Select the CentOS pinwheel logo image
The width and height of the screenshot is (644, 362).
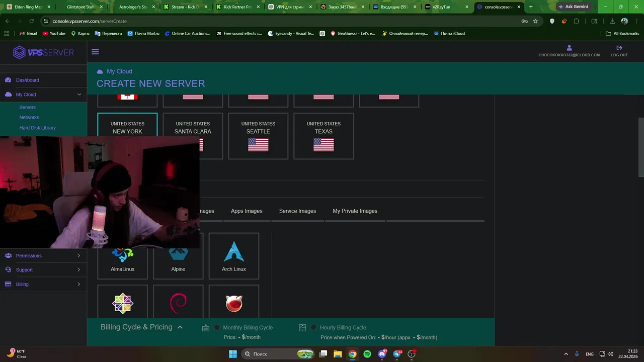click(122, 303)
